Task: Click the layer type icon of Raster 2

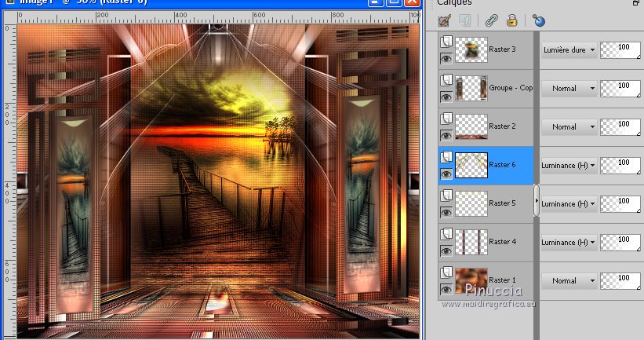Action: pos(446,119)
